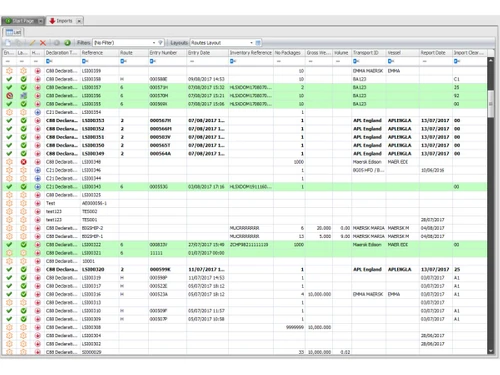Image resolution: width=500 pixels, height=375 pixels.
Task: Click the orange gear icon on row TES002
Action: click(x=9, y=211)
